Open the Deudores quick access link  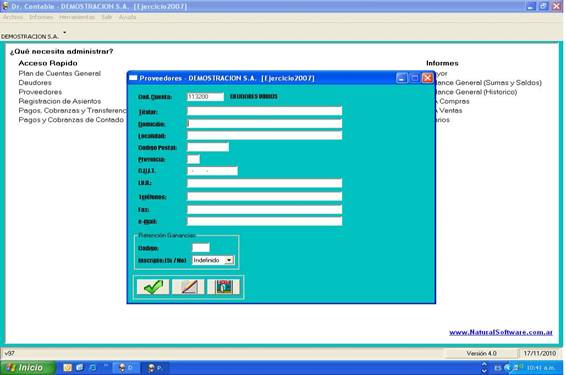pos(35,83)
